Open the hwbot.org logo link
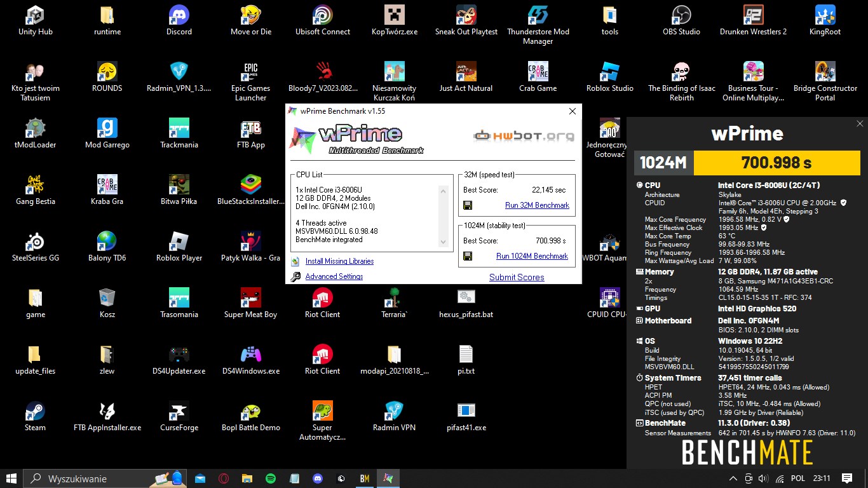 [x=524, y=135]
